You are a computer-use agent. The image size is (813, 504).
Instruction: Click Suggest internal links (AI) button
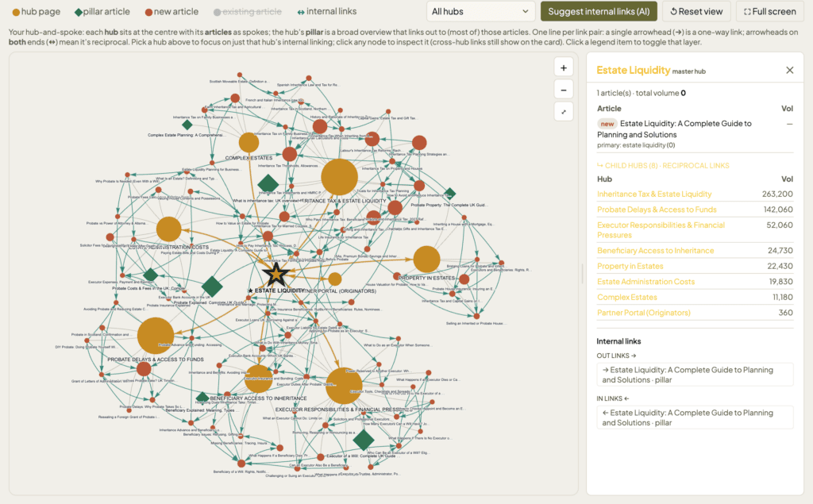click(x=599, y=11)
